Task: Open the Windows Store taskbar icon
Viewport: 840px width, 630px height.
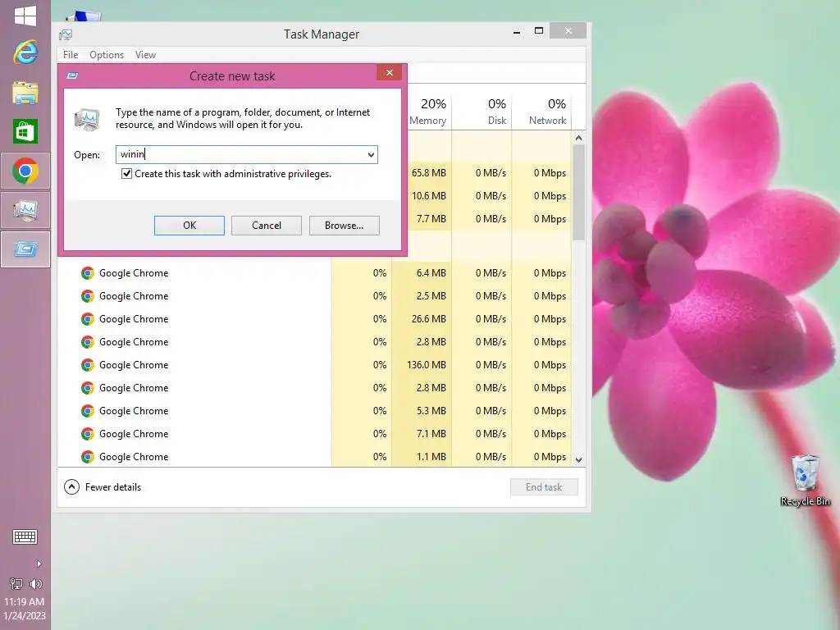Action: (25, 131)
